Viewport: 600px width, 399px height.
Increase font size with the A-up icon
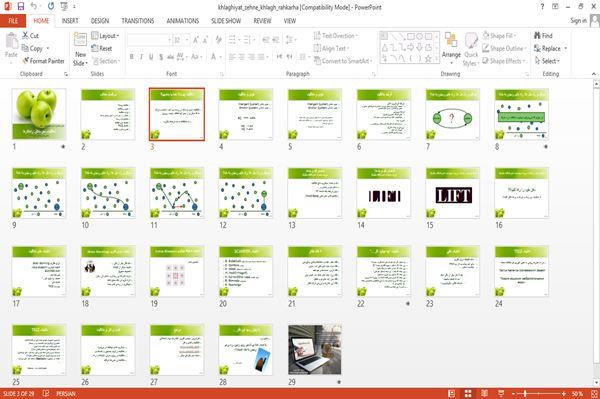196,40
